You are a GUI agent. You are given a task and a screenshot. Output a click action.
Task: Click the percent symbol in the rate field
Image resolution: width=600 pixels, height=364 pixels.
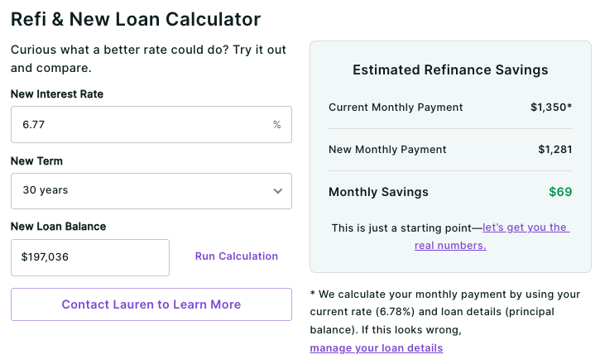(x=277, y=125)
